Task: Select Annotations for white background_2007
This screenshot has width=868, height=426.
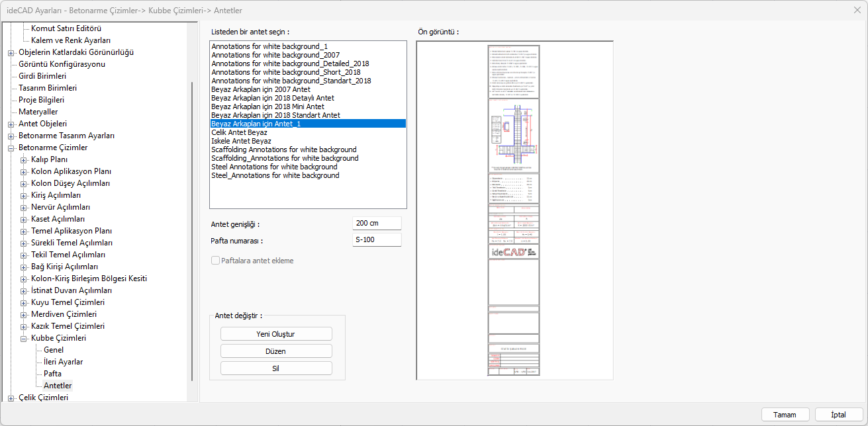Action: [x=275, y=55]
